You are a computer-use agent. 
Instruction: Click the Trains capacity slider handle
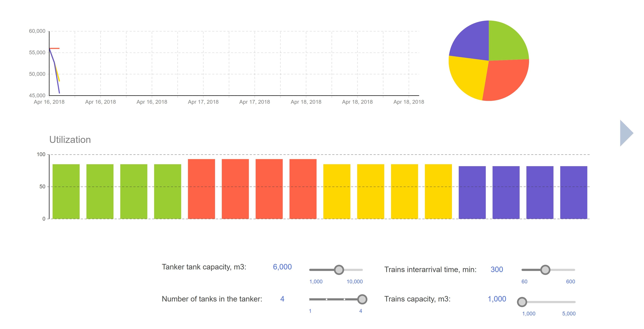click(x=522, y=302)
